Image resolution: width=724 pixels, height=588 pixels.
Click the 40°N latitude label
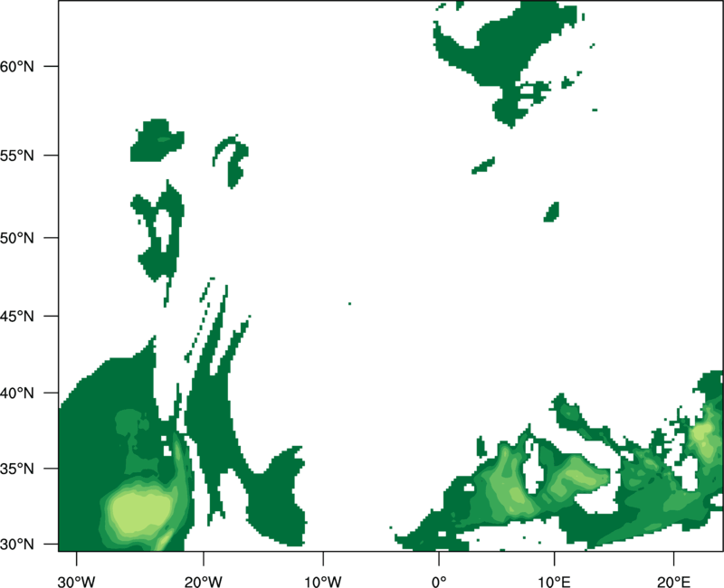point(17,393)
